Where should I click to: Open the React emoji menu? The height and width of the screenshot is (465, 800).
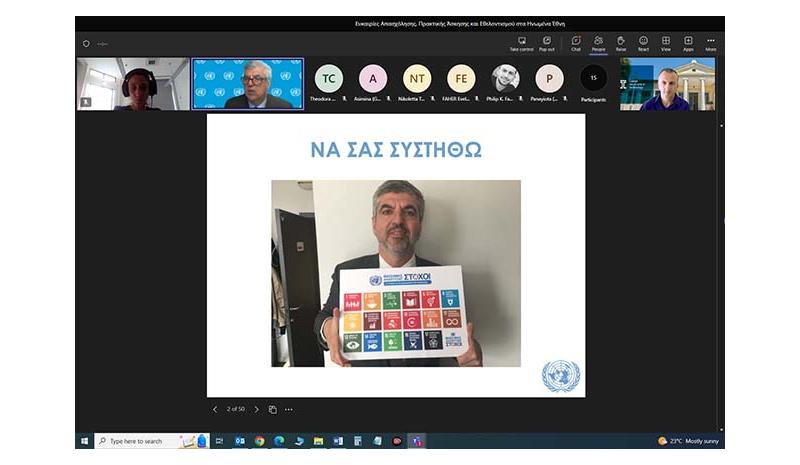[x=643, y=44]
